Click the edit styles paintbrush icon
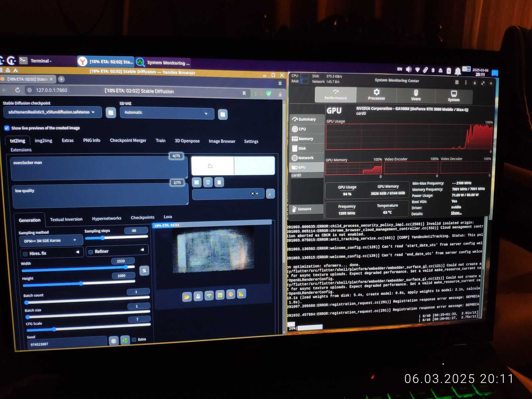 pos(270,194)
